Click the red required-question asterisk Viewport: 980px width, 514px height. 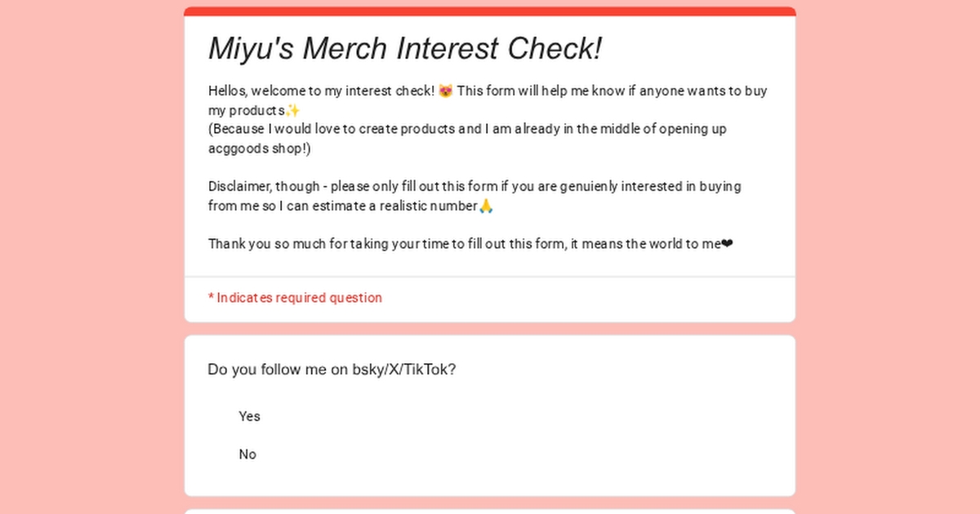[211, 297]
